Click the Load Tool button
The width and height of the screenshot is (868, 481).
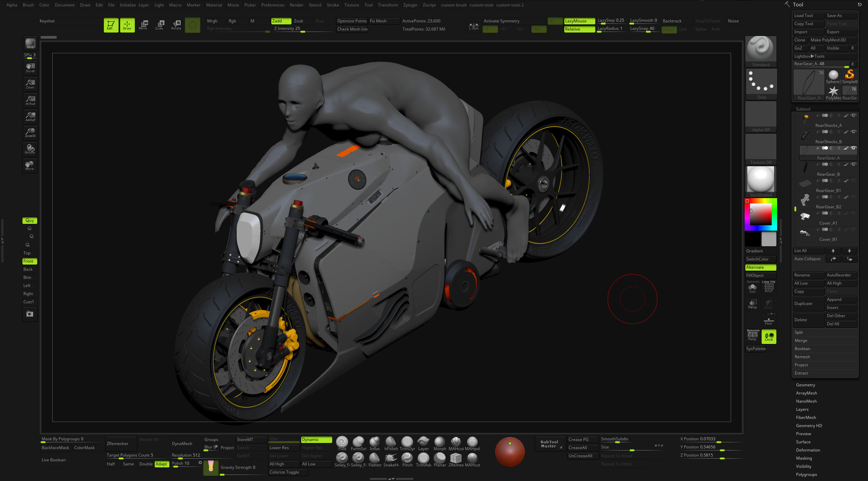pyautogui.click(x=809, y=16)
